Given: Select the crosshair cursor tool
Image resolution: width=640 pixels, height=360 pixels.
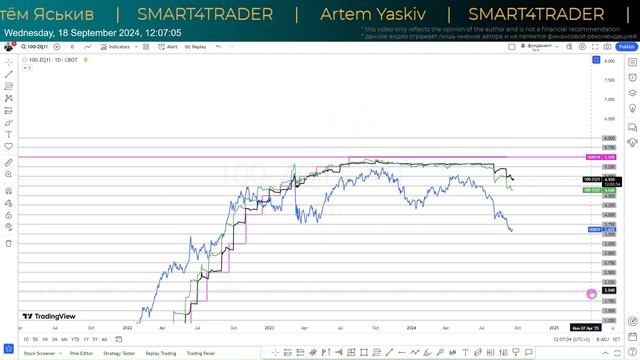Looking at the screenshot, I should pyautogui.click(x=9, y=62).
